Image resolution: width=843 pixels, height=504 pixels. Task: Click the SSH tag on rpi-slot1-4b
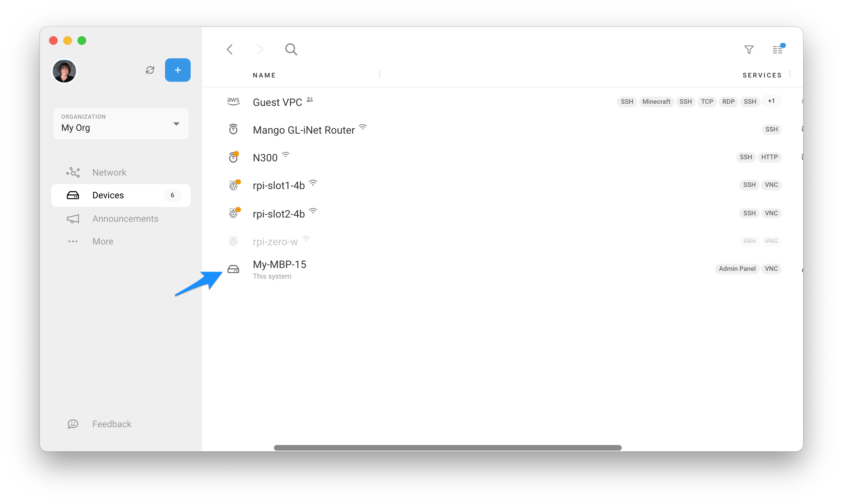coord(749,185)
